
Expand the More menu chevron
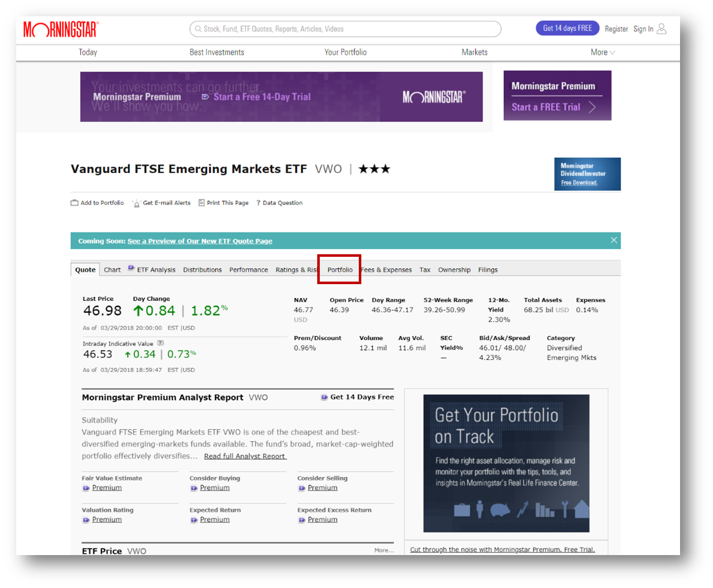613,52
